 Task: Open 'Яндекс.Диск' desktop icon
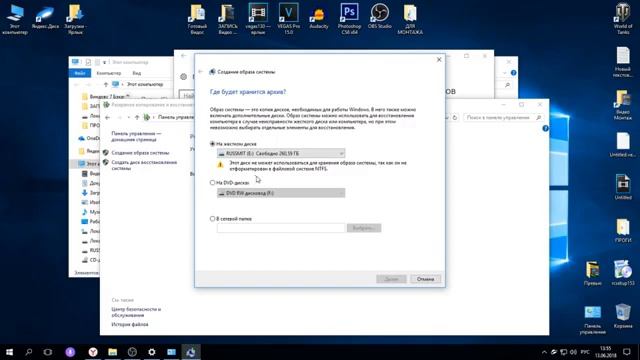(45, 18)
